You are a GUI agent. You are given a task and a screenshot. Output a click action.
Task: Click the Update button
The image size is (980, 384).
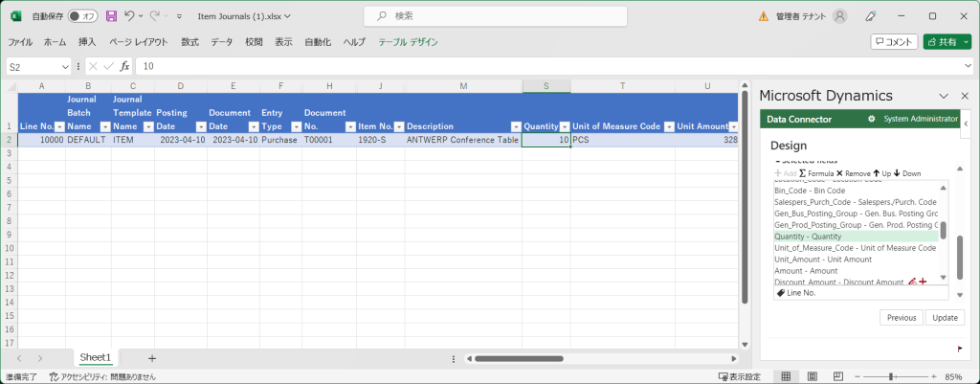click(945, 318)
